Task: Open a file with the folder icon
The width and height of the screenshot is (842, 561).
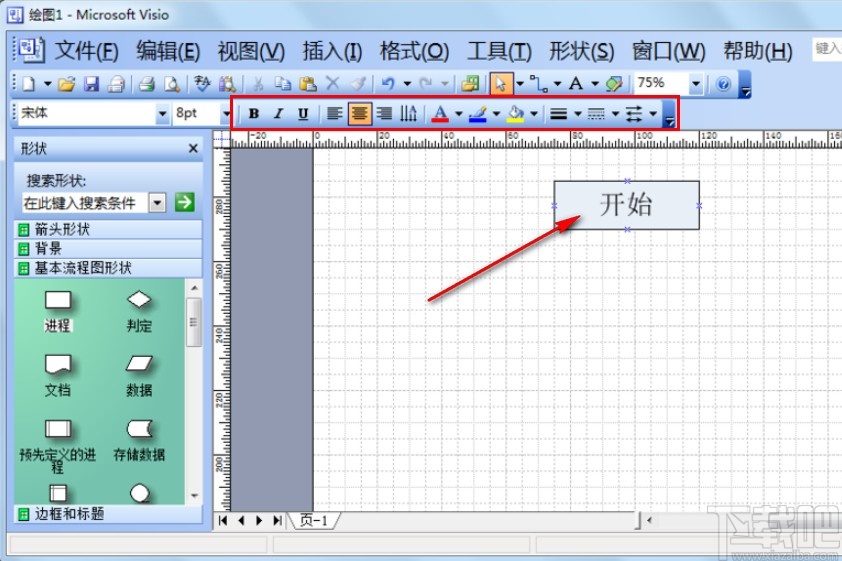Action: click(x=67, y=84)
